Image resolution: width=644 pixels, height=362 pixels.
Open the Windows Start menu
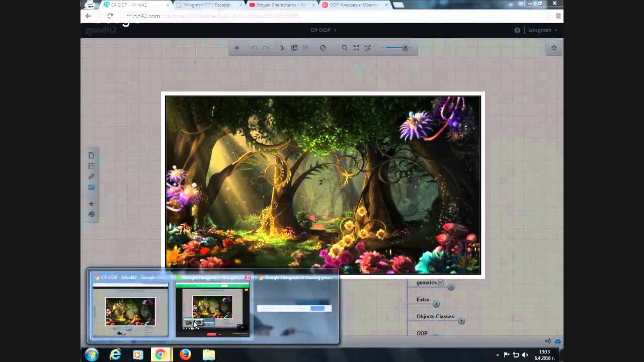pyautogui.click(x=92, y=354)
